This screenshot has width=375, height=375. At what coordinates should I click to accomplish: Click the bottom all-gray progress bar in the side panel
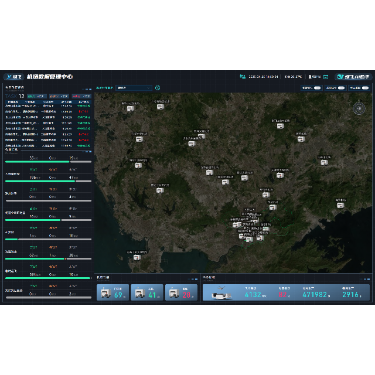coord(48,298)
